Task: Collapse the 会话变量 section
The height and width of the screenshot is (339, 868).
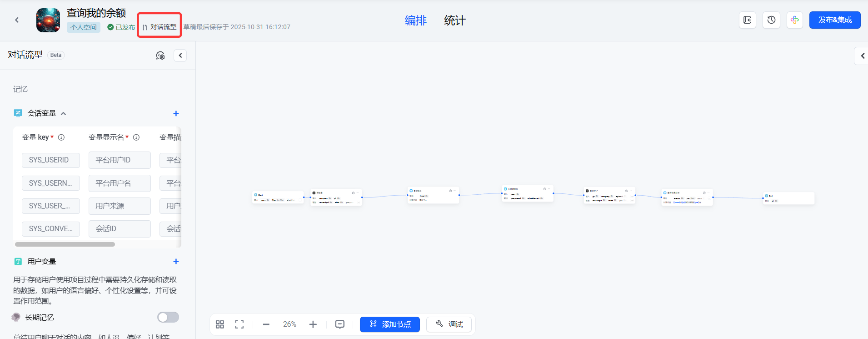Action: (x=64, y=113)
